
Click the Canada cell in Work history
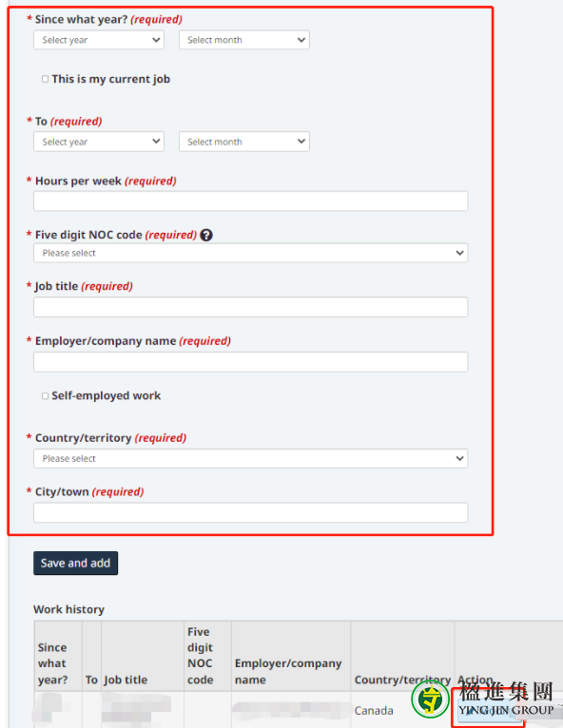(374, 710)
